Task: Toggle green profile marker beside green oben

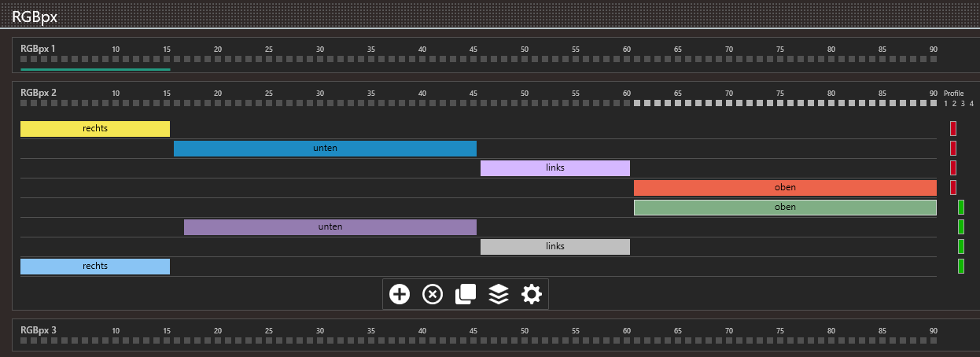Action: (961, 208)
